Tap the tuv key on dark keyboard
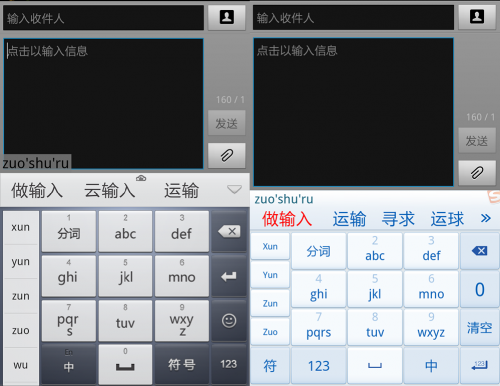Viewport: 500px width, 386px height. coord(125,321)
